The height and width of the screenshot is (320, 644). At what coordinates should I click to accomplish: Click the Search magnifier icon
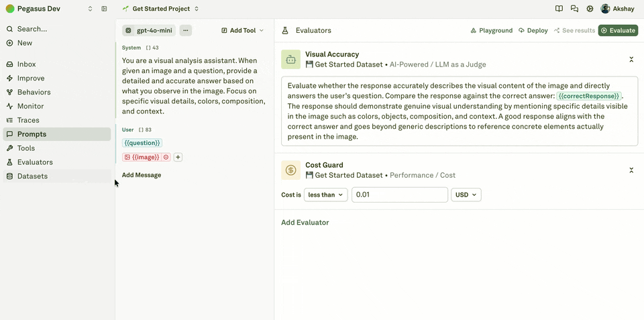click(x=10, y=29)
